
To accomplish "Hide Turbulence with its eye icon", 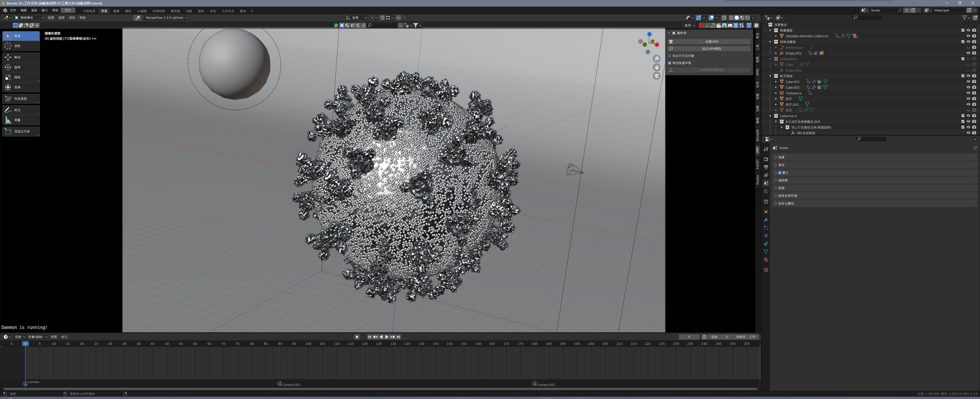I will (x=968, y=93).
